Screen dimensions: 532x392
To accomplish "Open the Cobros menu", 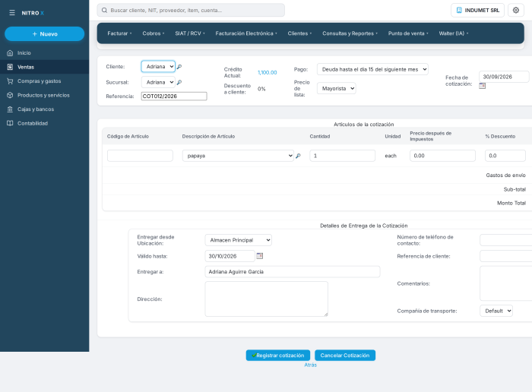I will coord(154,33).
